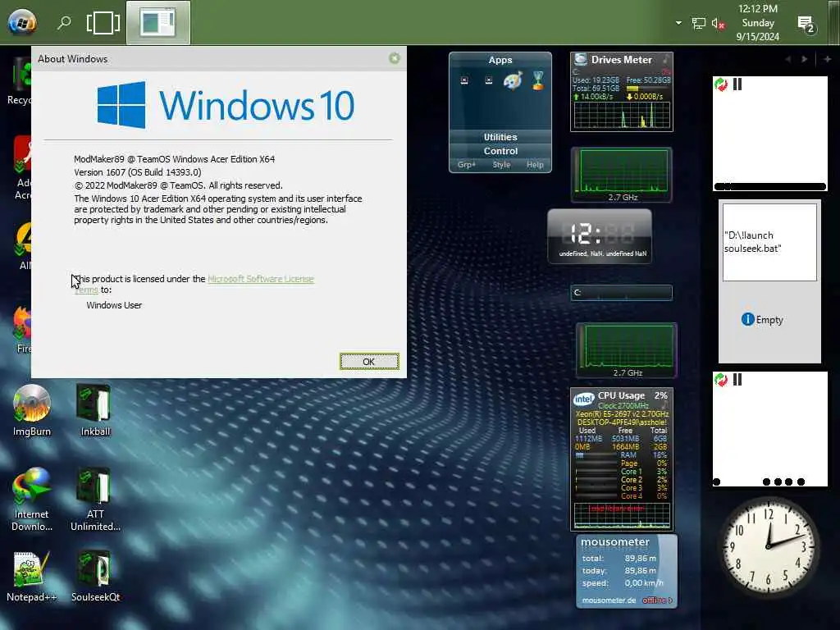Open the Firefox desktop icon
Image resolution: width=840 pixels, height=630 pixels.
(x=22, y=330)
